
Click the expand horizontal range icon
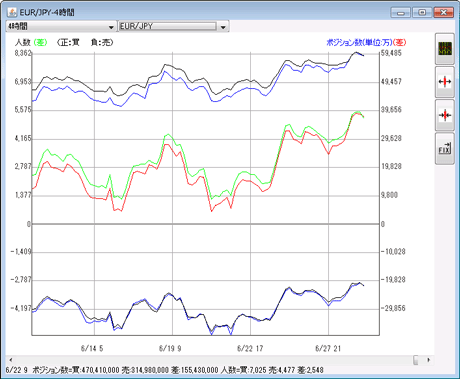(445, 82)
